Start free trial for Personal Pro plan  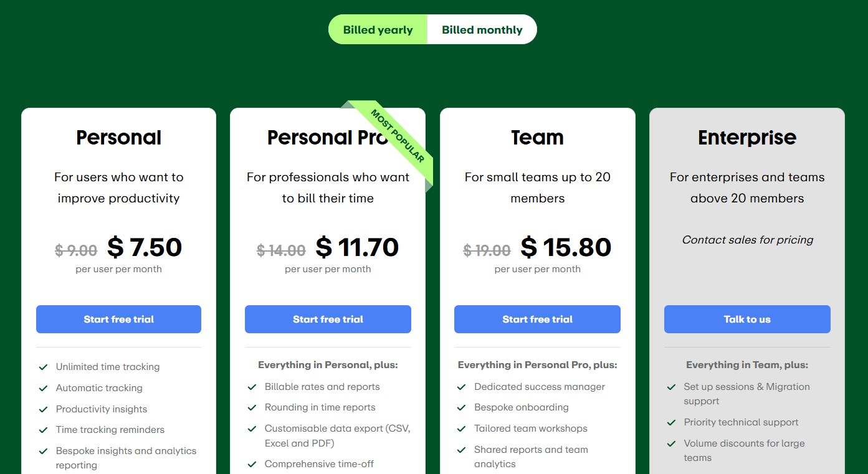[328, 319]
